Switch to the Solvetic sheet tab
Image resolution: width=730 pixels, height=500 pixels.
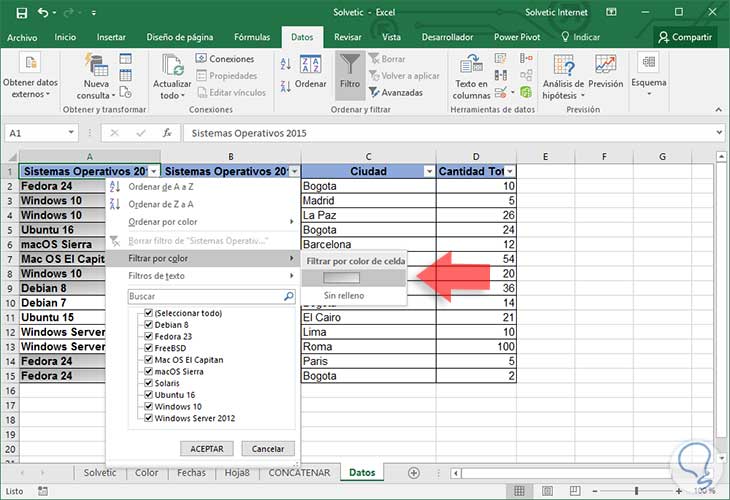click(x=100, y=473)
